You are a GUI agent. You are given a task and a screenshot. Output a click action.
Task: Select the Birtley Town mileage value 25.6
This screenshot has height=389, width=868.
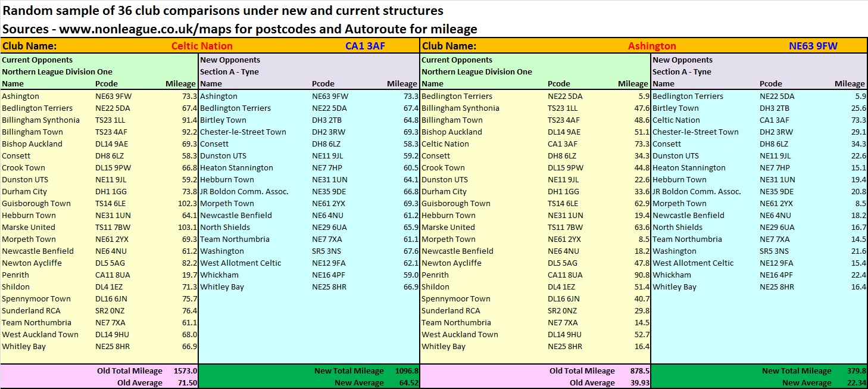click(858, 108)
